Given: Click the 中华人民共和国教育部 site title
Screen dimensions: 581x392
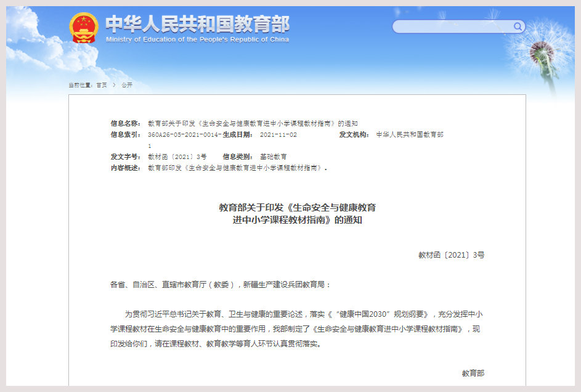Looking at the screenshot, I should [197, 23].
